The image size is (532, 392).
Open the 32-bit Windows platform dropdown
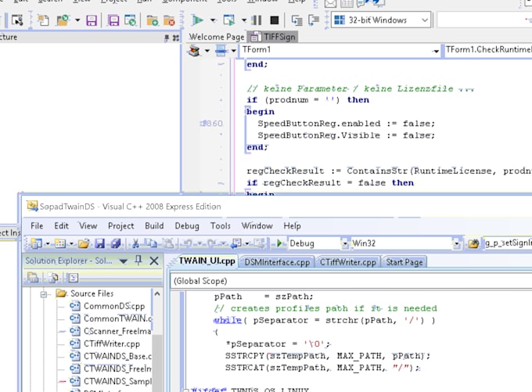tap(424, 20)
